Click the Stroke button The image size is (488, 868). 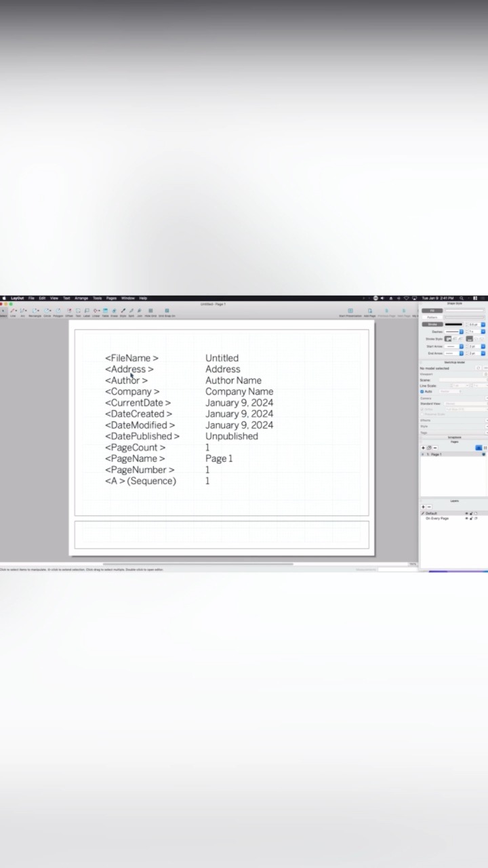432,324
